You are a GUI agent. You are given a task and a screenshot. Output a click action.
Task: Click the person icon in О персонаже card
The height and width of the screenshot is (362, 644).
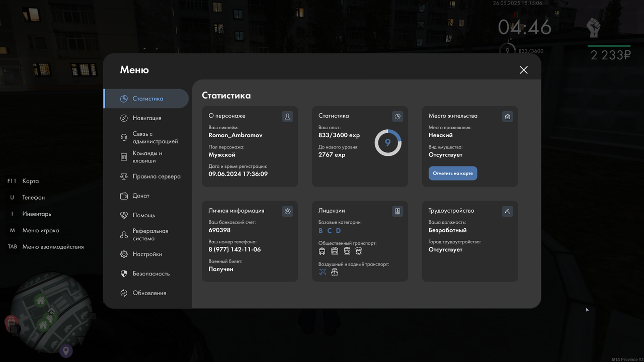[x=287, y=117]
